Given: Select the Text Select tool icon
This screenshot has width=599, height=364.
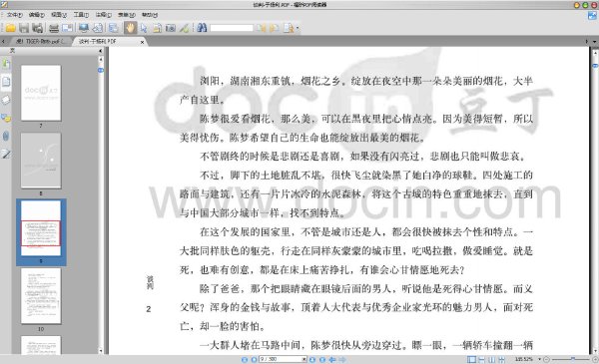Looking at the screenshot, I should 157,28.
